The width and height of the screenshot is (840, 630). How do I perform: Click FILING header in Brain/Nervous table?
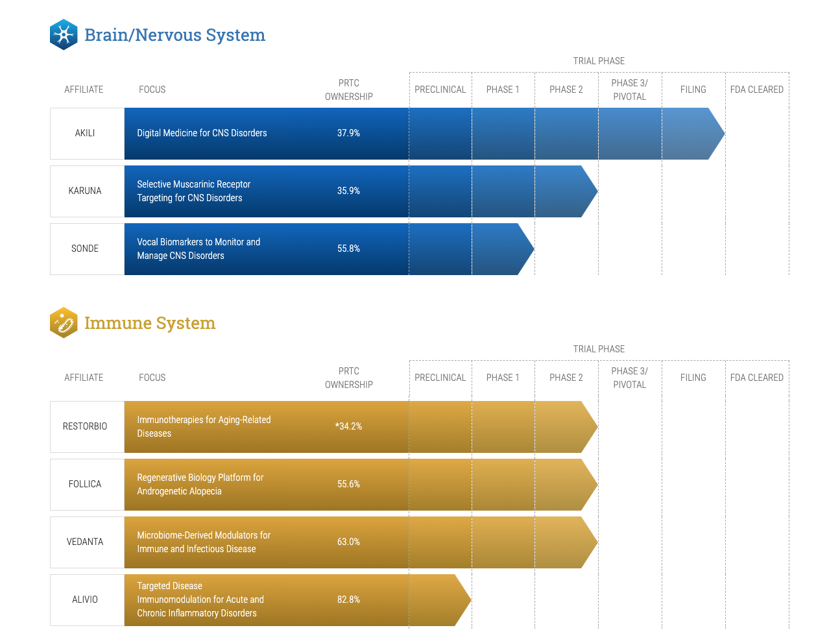693,90
